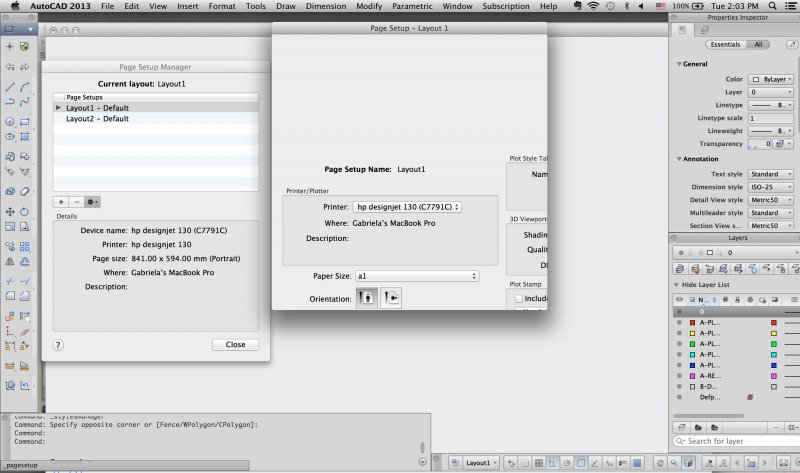
Task: Open the Printer dropdown hp designjet 130
Action: (x=407, y=207)
